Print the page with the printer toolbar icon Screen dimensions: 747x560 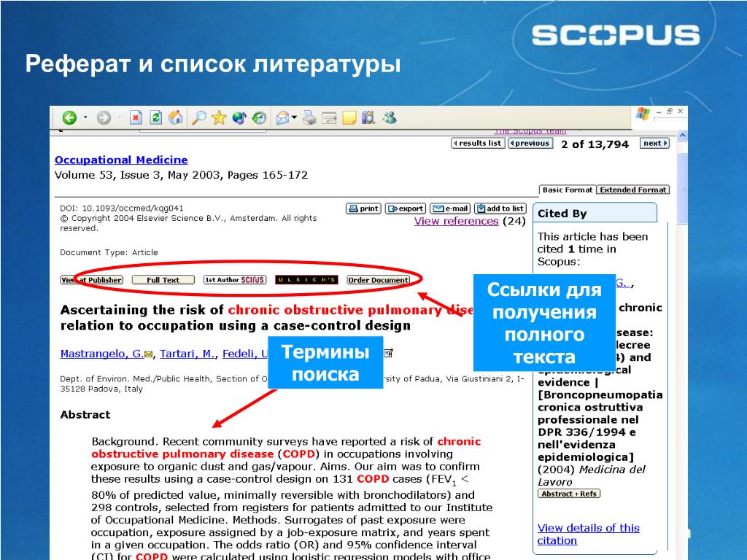(x=309, y=117)
